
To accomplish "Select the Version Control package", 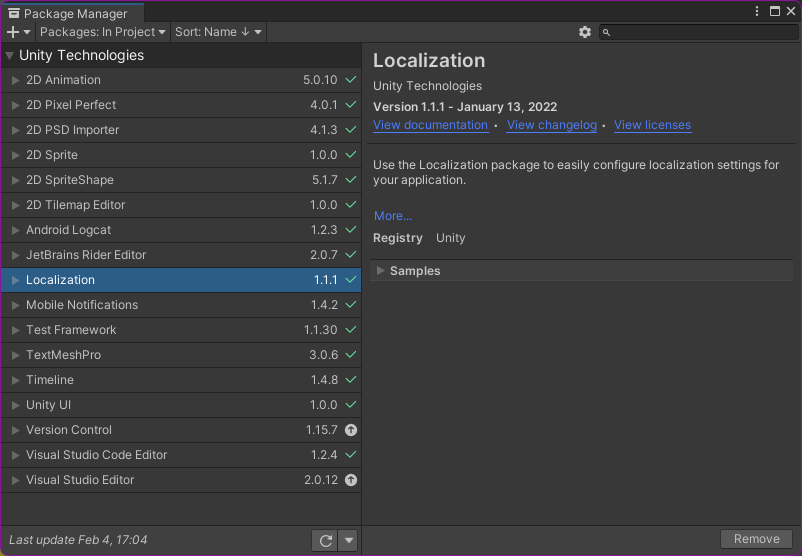I will tap(181, 430).
